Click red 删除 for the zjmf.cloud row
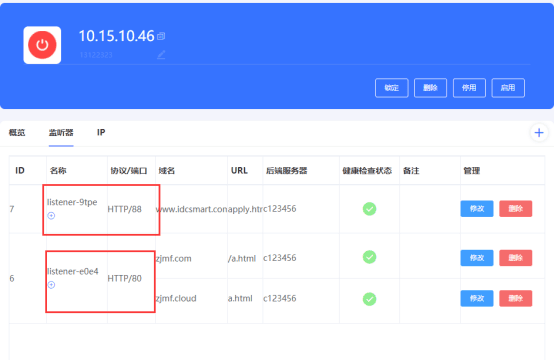Screen dimensions: 554x361 [515, 298]
